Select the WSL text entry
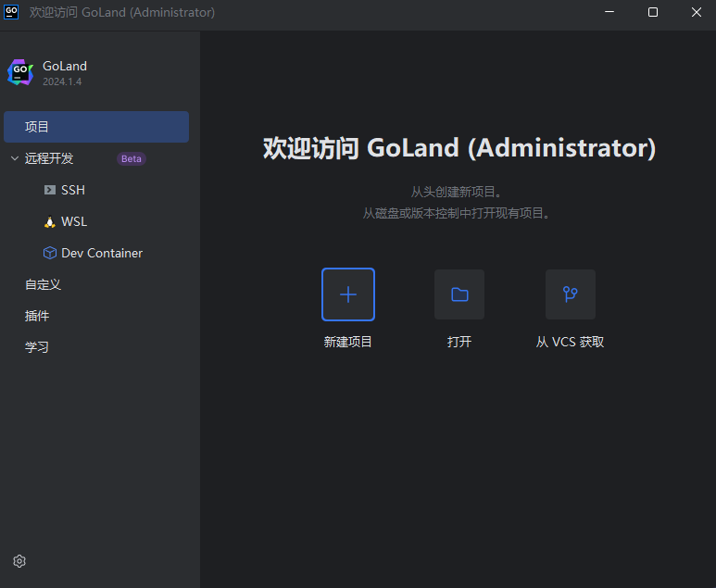Viewport: 716px width, 588px height. (x=74, y=222)
